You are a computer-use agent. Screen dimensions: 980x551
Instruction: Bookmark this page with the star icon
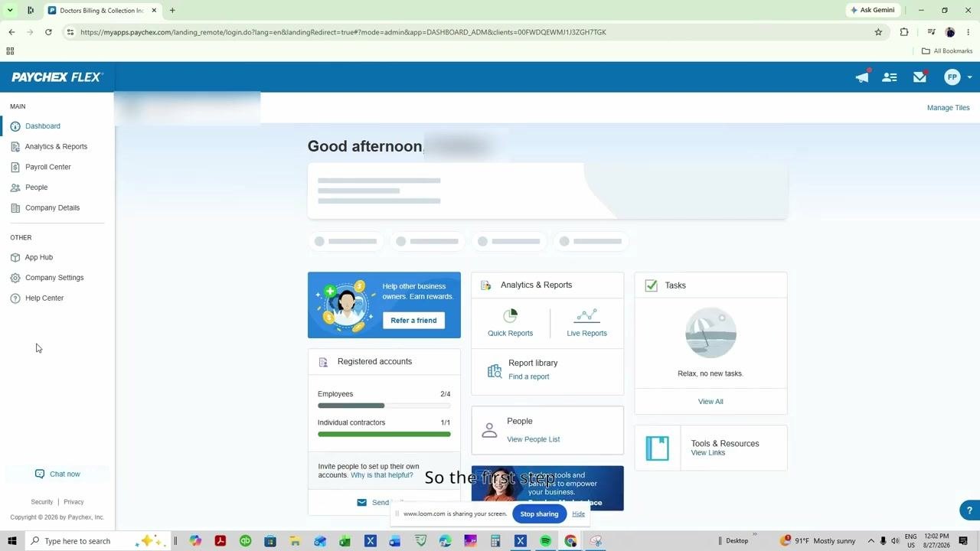click(x=878, y=32)
